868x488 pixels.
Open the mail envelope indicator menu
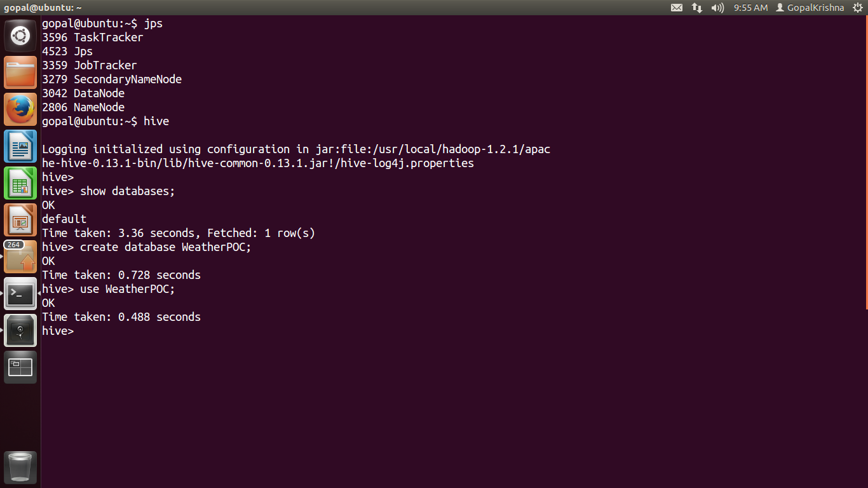click(x=677, y=8)
